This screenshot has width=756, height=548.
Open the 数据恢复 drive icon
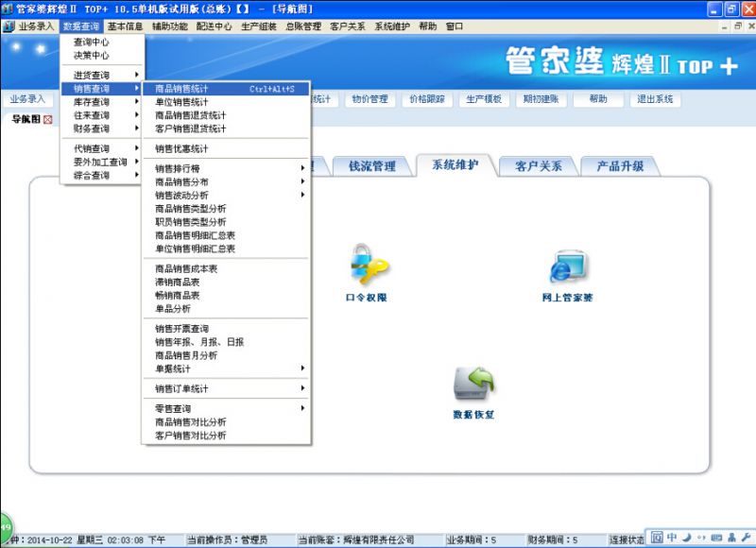pos(474,384)
